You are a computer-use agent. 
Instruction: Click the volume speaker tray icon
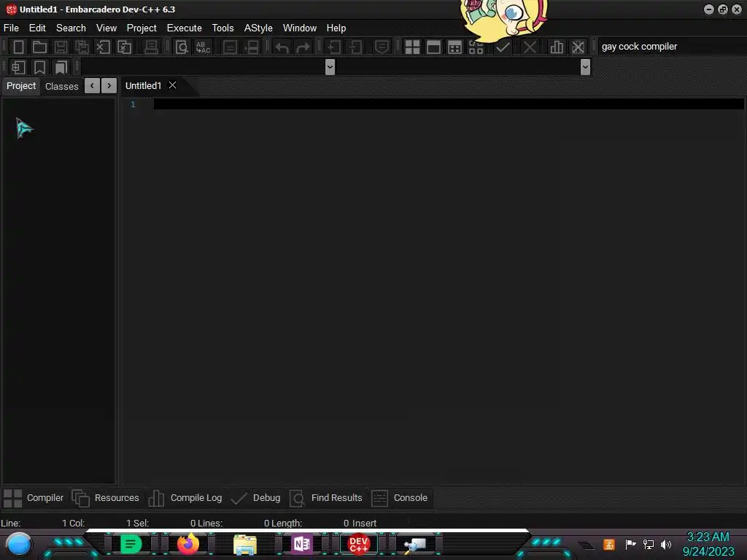(x=666, y=544)
